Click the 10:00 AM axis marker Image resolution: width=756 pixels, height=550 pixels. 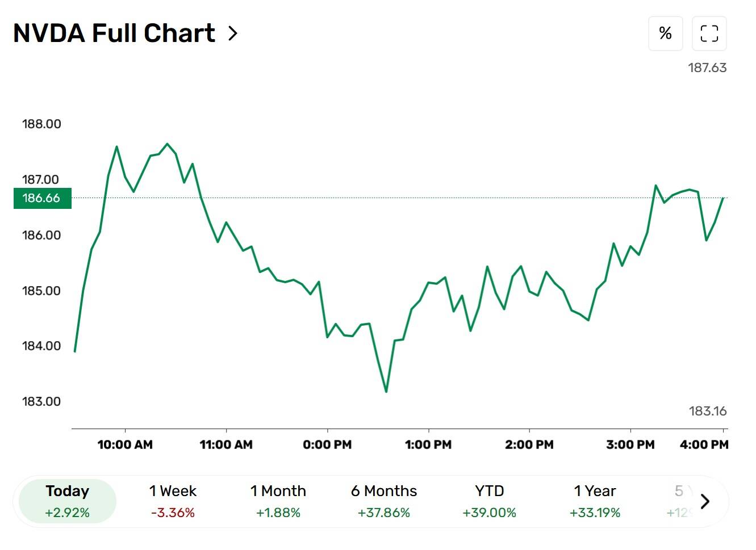click(125, 444)
